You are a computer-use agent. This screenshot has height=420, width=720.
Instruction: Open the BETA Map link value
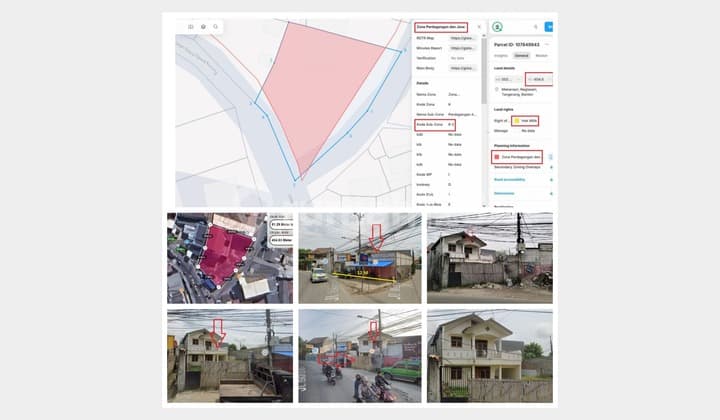click(461, 37)
